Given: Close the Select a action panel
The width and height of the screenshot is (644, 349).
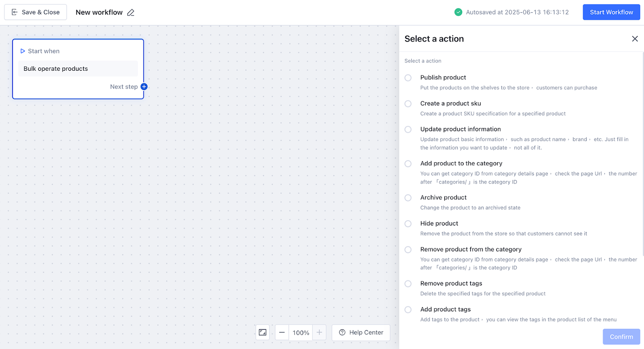Looking at the screenshot, I should (635, 39).
